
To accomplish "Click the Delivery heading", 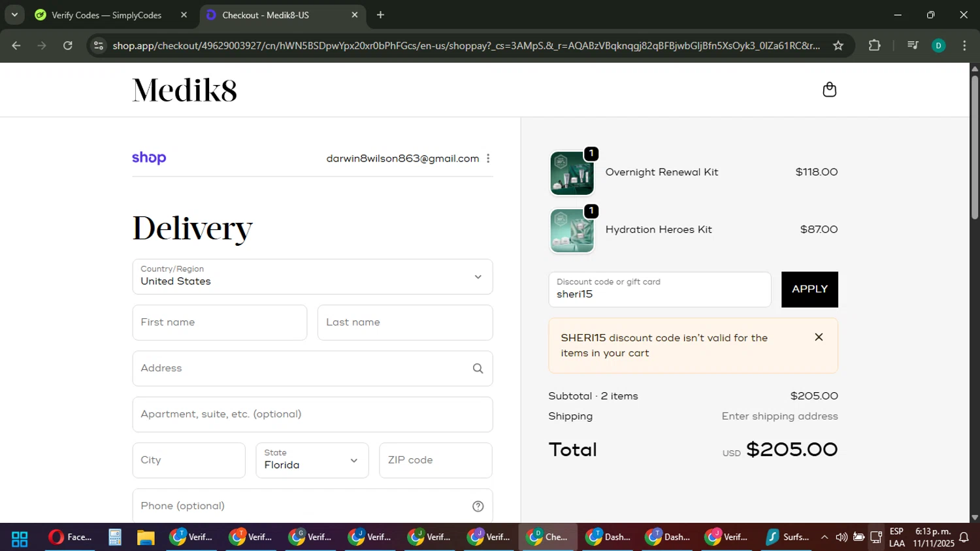I will pyautogui.click(x=192, y=228).
